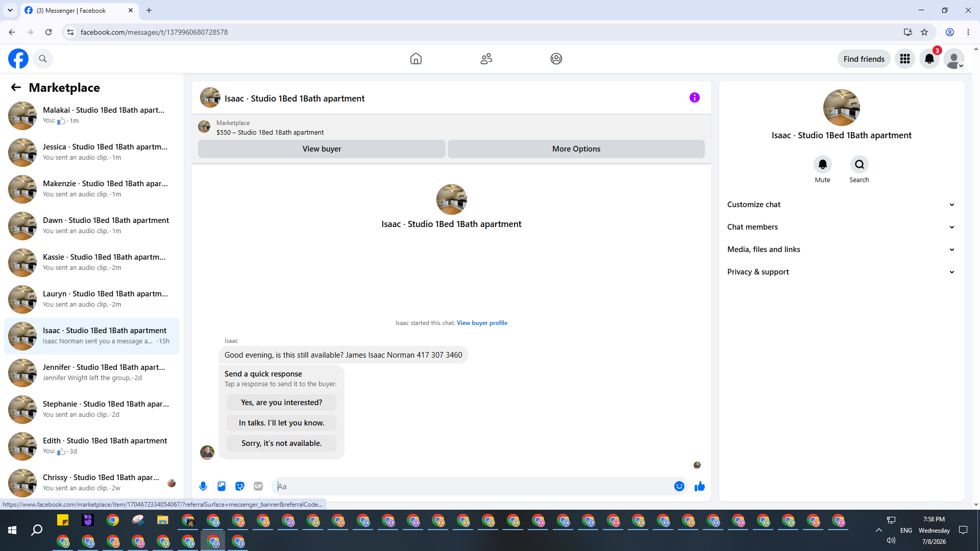Open Chrome tab search dropdown
980x551 pixels.
10,10
